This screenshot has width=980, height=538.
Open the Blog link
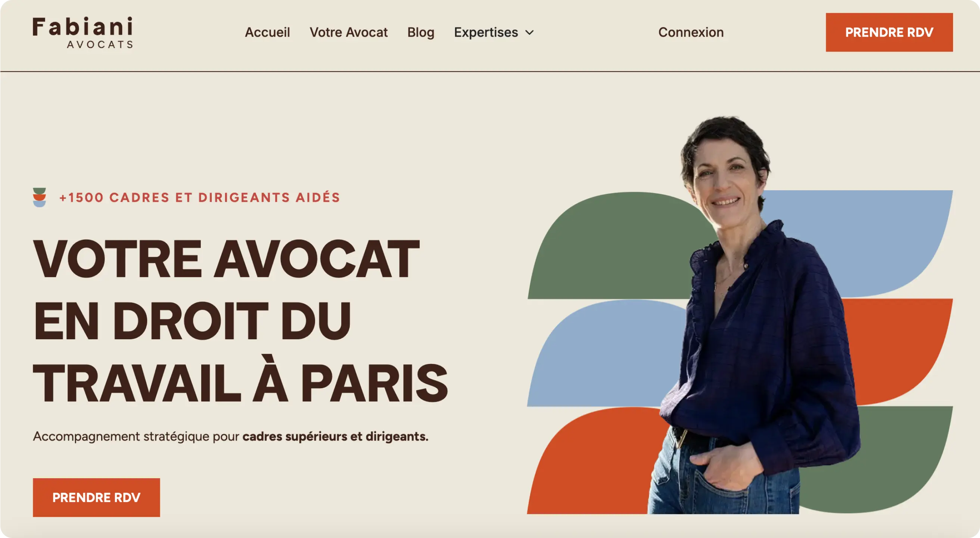pyautogui.click(x=421, y=33)
